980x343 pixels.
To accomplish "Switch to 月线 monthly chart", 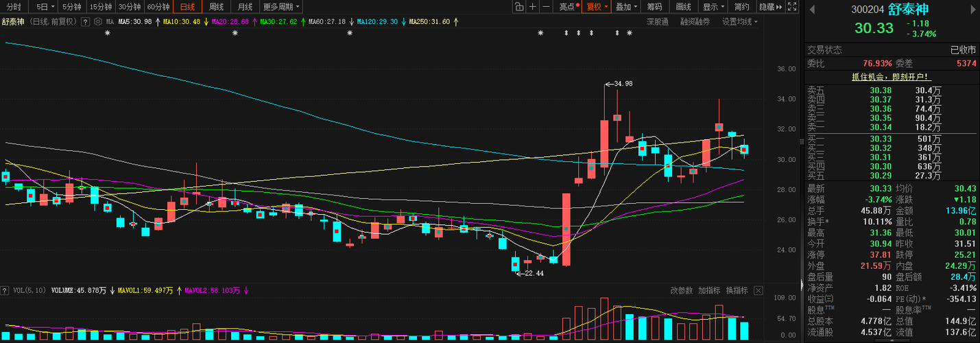I will click(x=246, y=7).
